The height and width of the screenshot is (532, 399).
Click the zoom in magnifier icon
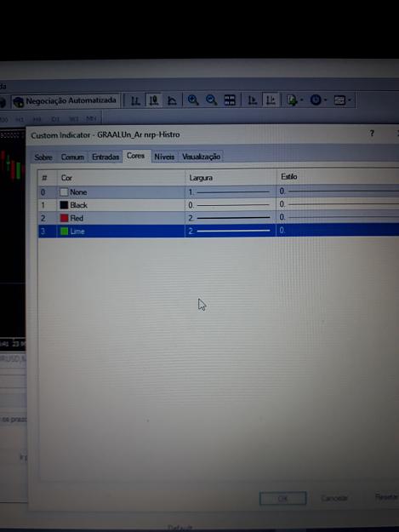click(193, 100)
